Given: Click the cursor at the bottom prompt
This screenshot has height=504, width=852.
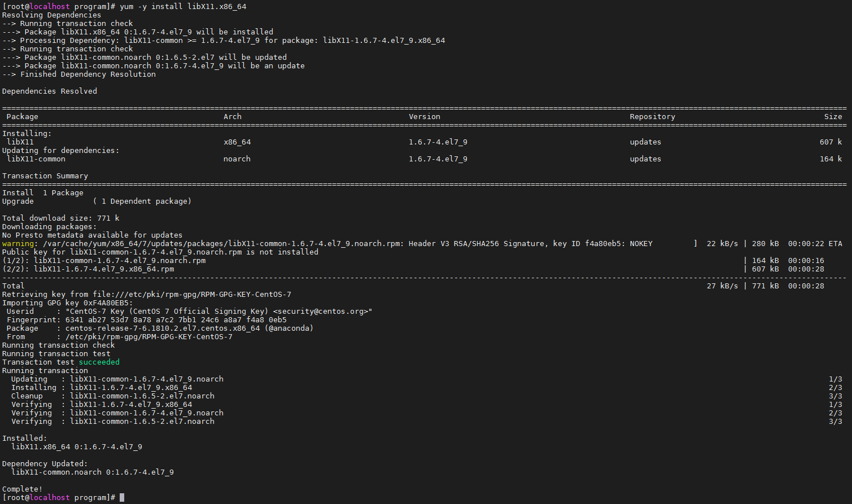Looking at the screenshot, I should [122, 498].
